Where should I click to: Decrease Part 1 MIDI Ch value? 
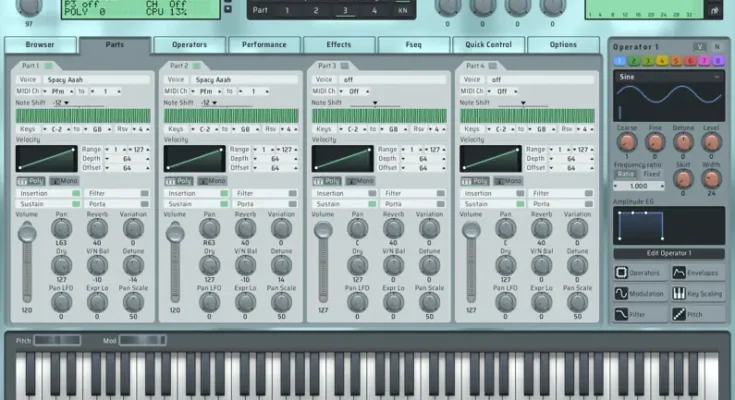point(45,91)
